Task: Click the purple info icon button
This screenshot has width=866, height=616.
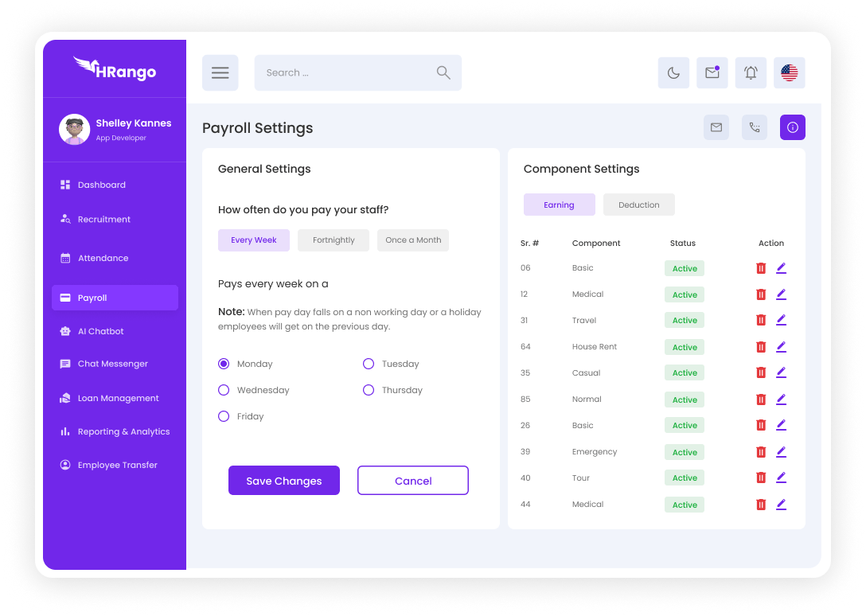Action: coord(792,127)
